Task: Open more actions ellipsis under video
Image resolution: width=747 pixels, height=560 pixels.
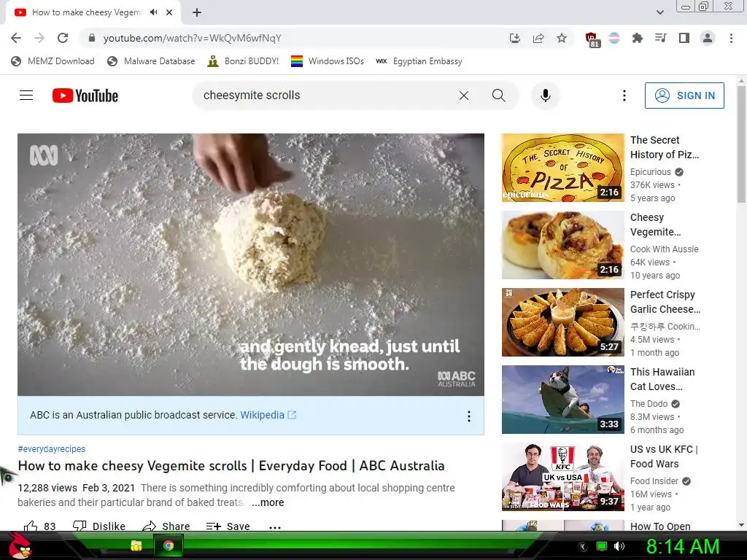Action: 275,526
